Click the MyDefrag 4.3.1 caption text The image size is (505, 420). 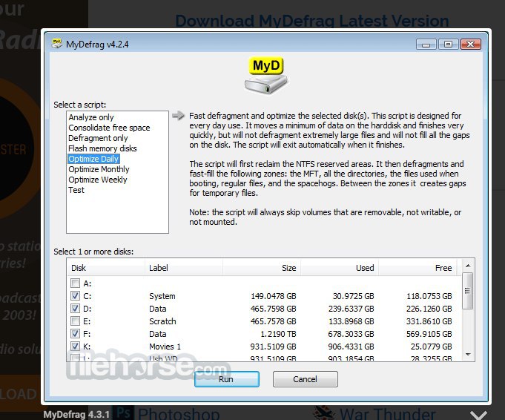point(76,414)
